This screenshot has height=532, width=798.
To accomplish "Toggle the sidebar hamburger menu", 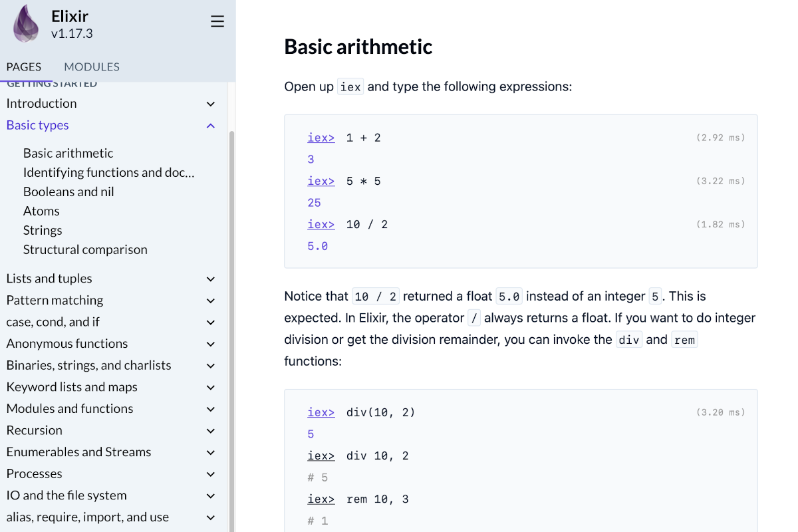I will [217, 21].
